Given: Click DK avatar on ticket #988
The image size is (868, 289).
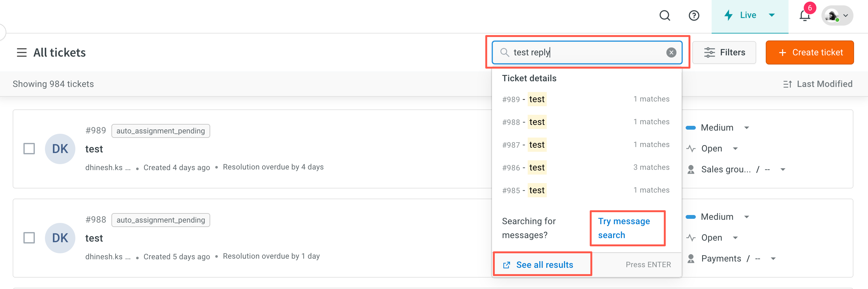Looking at the screenshot, I should 60,238.
